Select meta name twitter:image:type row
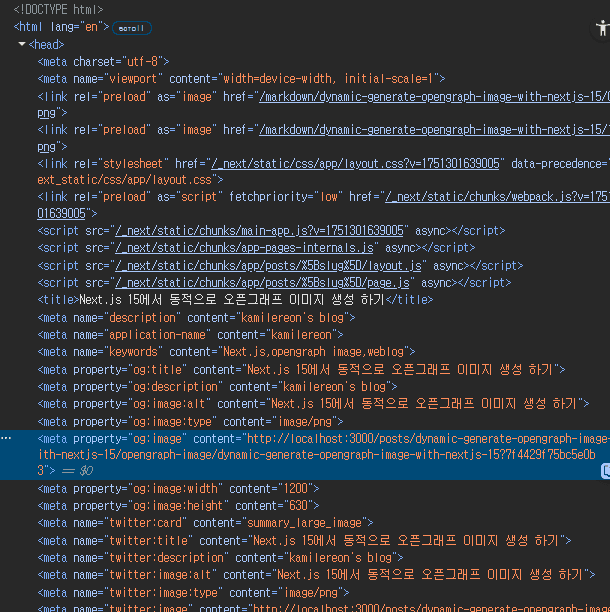Viewport: 610px width, 612px height. pyautogui.click(x=194, y=593)
